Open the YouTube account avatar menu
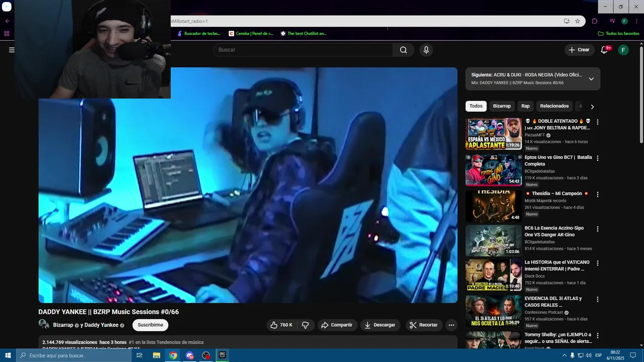The image size is (644, 362). (623, 50)
